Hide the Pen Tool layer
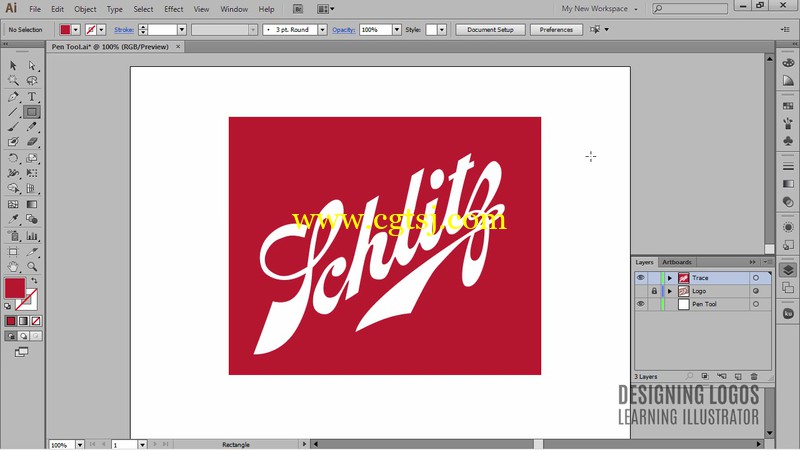This screenshot has height=450, width=800. pos(641,304)
